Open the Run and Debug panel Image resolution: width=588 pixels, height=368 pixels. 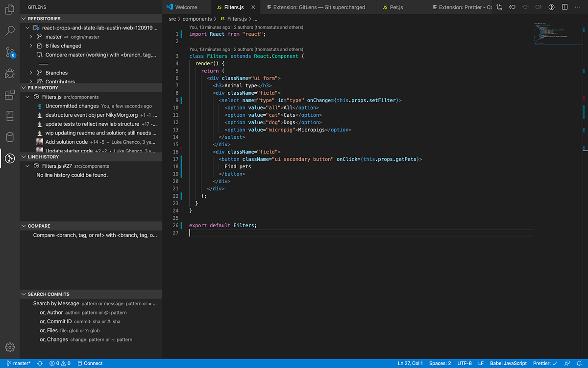coord(10,73)
